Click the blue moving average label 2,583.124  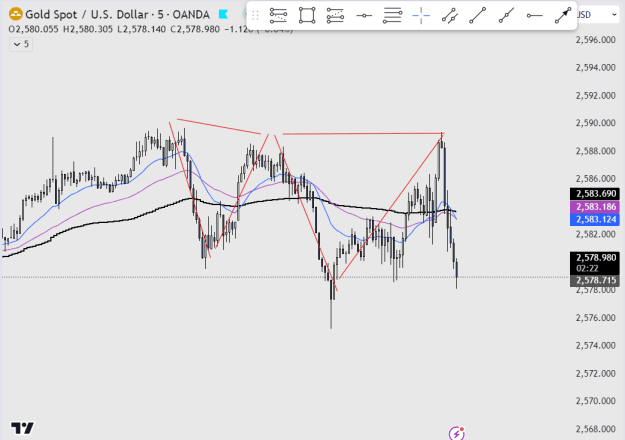pyautogui.click(x=595, y=219)
